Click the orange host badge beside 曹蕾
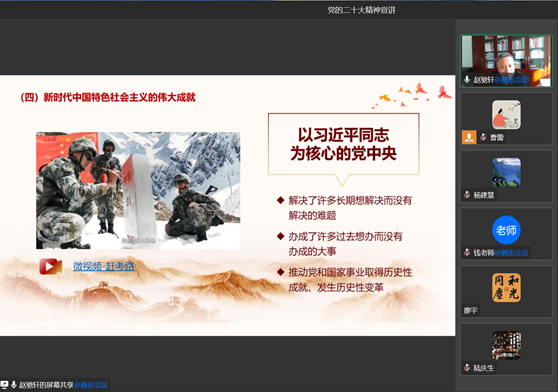The height and width of the screenshot is (392, 558). click(469, 137)
